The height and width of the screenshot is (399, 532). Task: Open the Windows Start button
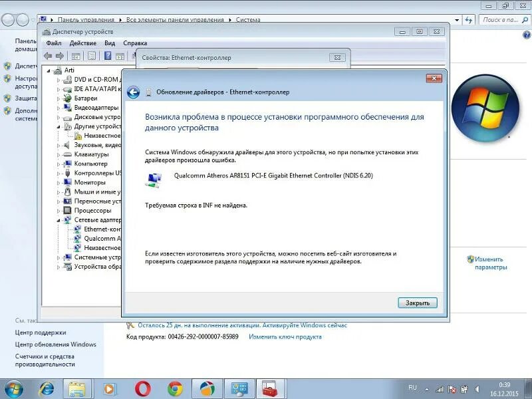(x=13, y=389)
